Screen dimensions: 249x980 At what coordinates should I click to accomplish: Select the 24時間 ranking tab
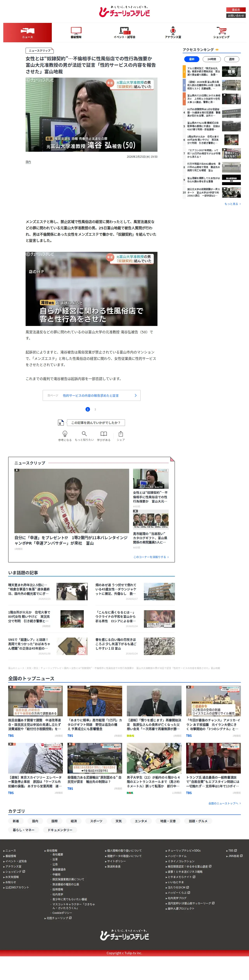pyautogui.click(x=212, y=59)
